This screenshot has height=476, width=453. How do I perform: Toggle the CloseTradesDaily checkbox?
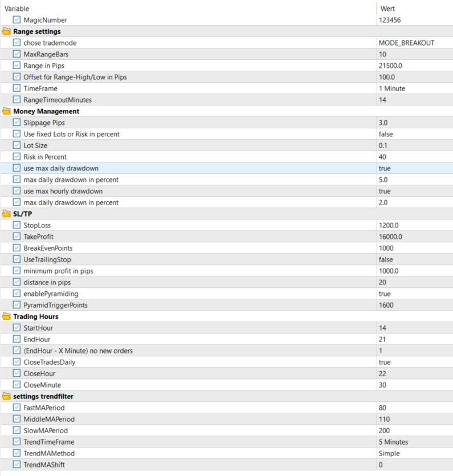pyautogui.click(x=17, y=362)
